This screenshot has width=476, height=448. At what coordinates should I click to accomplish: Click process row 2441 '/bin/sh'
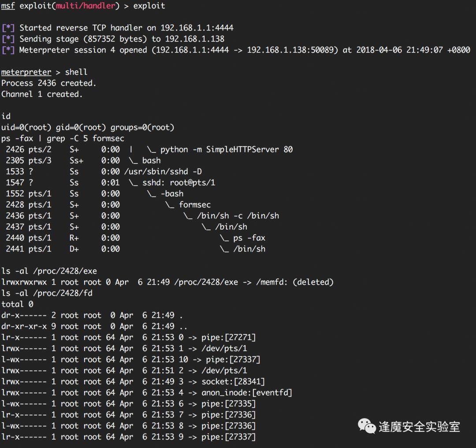(x=135, y=249)
